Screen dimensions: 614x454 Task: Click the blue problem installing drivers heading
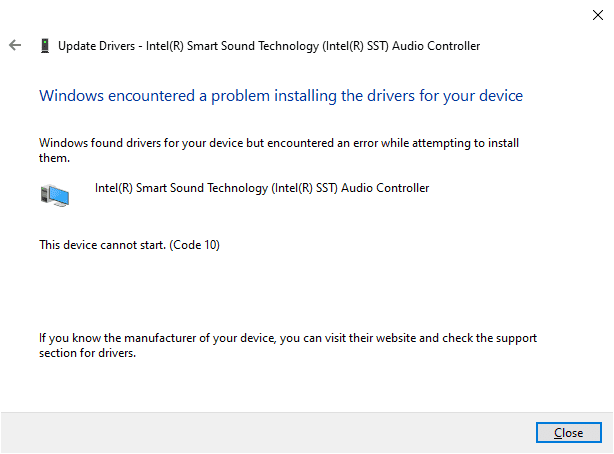coord(280,96)
